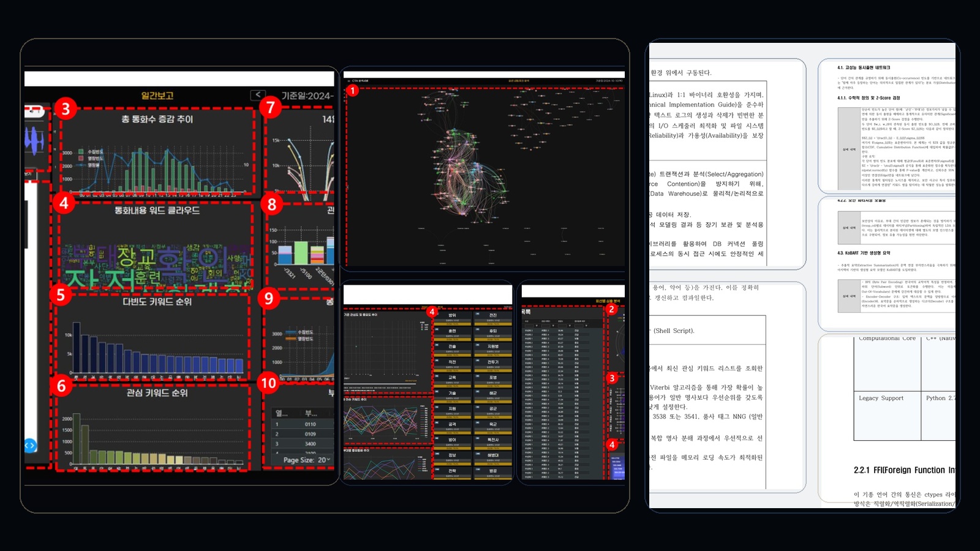Open the Page Size dropdown showing 20
The image size is (980, 551).
323,459
